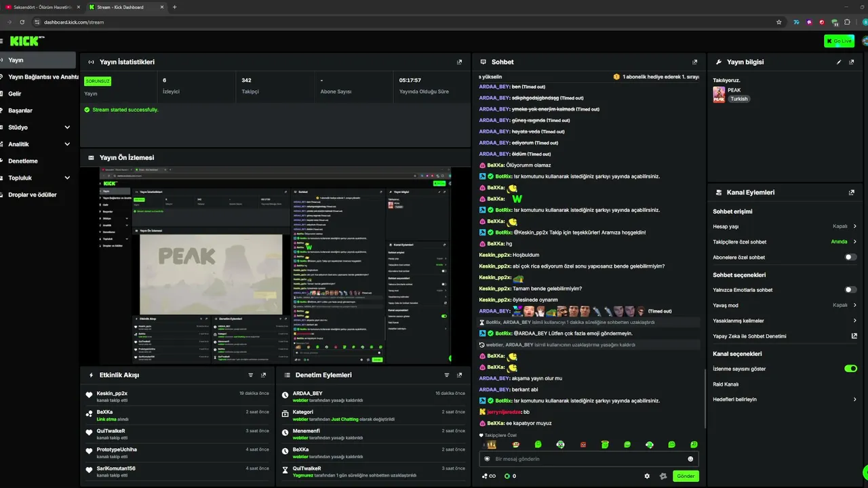
Task: Open Yasaklanmış kelimeler settings
Action: coord(785,321)
